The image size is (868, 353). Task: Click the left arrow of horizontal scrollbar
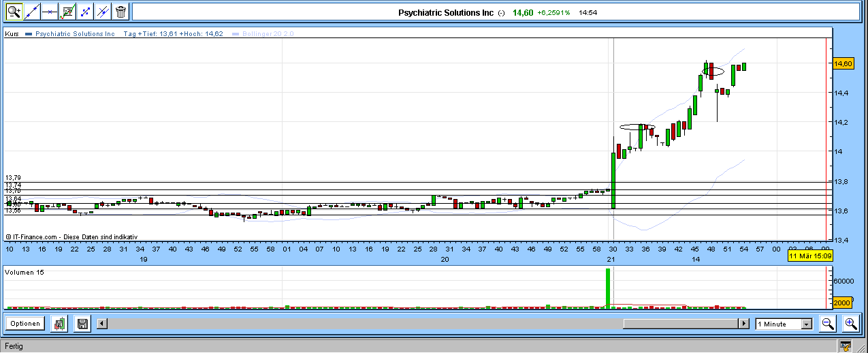coord(102,324)
